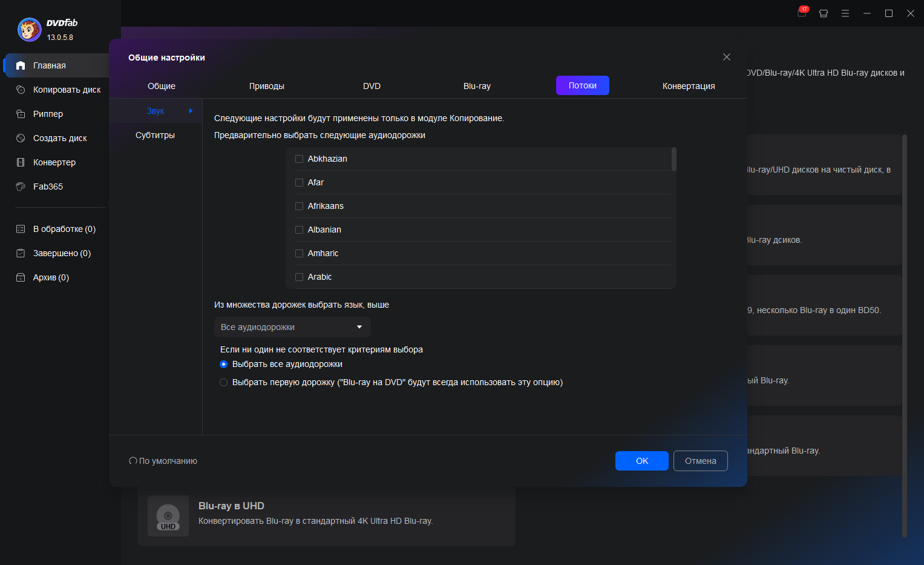This screenshot has height=565, width=924.
Task: Click the Архив archive icon
Action: click(21, 277)
